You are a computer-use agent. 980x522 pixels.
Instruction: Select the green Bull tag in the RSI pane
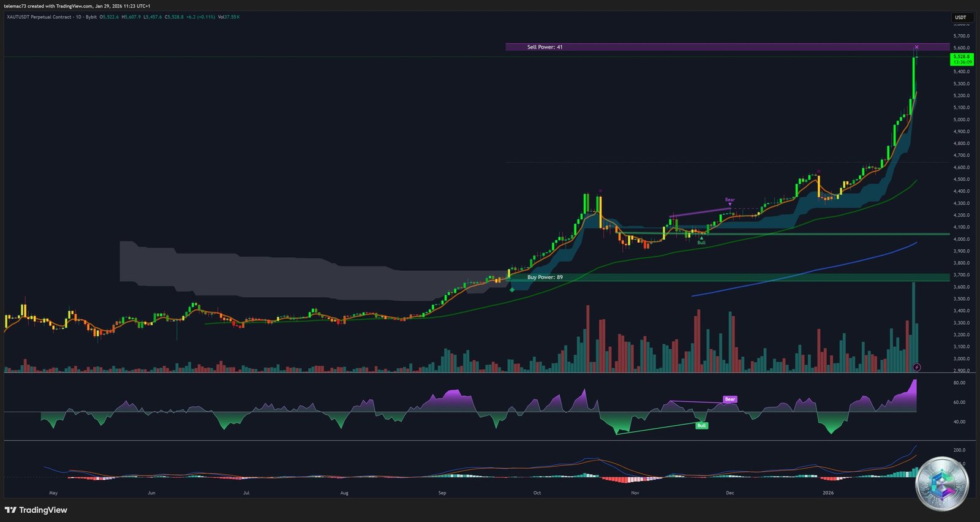point(702,425)
